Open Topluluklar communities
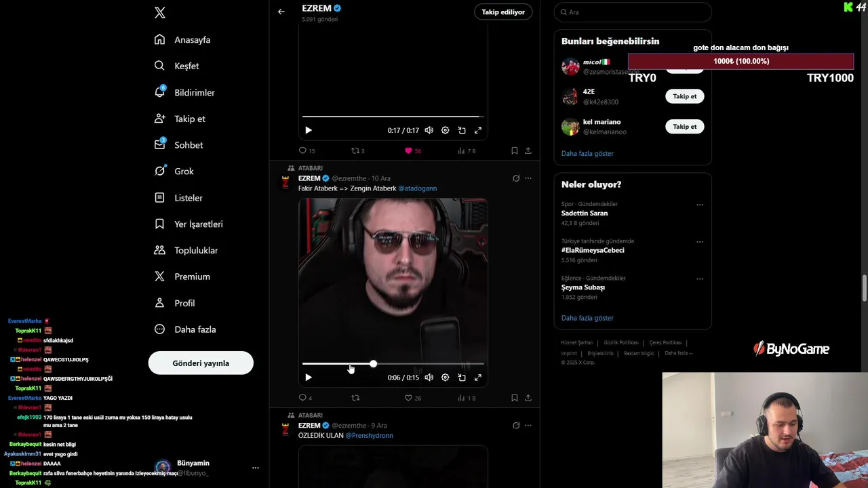The image size is (868, 488). coord(186,250)
